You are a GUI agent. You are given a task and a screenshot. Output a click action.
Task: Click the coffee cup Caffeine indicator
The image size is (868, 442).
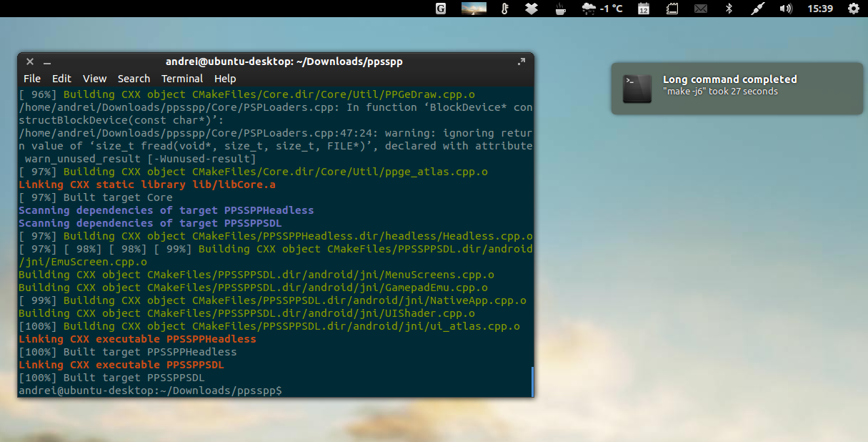(561, 9)
